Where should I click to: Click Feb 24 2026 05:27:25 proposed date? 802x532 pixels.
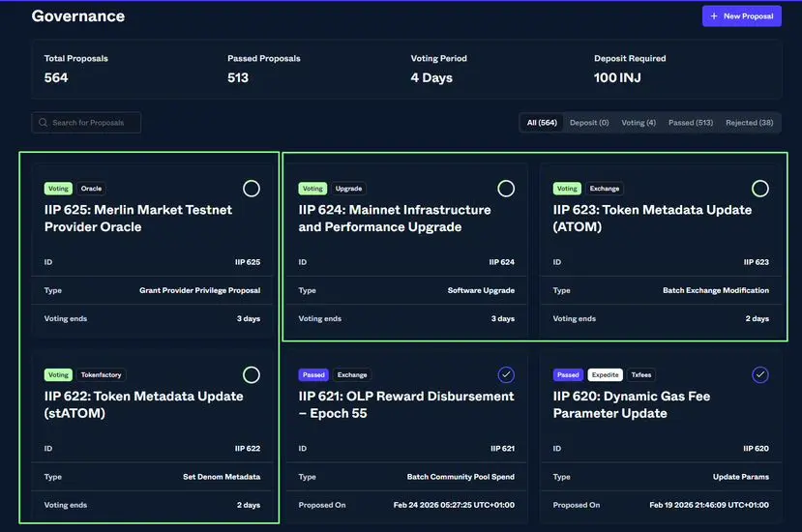coord(454,505)
